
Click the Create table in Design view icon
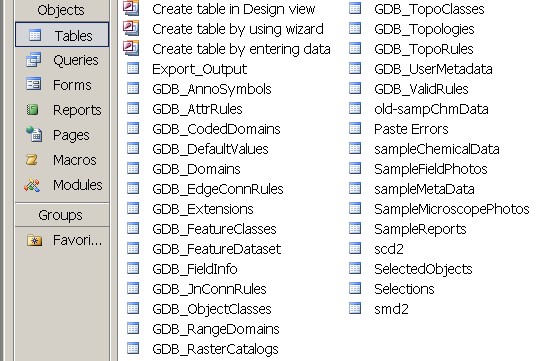[x=131, y=9]
